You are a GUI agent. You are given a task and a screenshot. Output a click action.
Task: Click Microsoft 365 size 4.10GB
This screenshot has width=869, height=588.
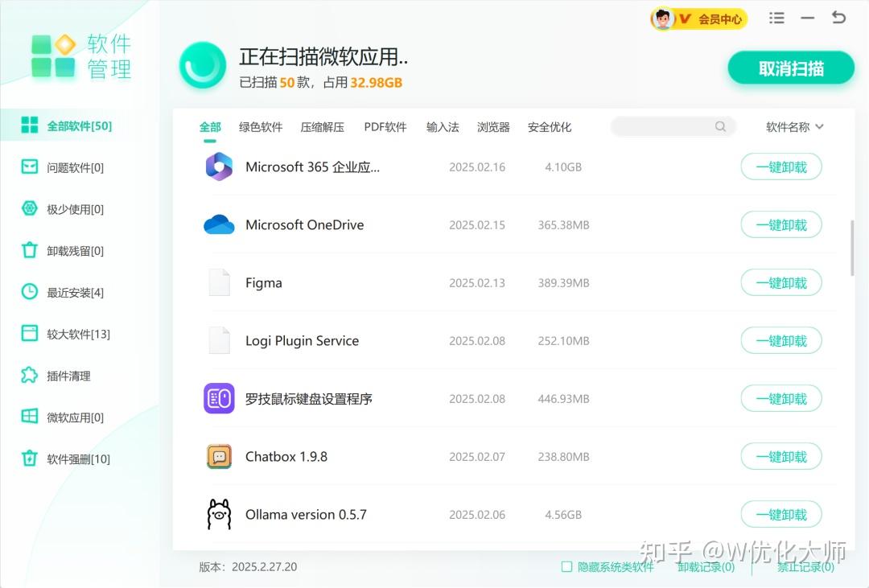point(563,167)
